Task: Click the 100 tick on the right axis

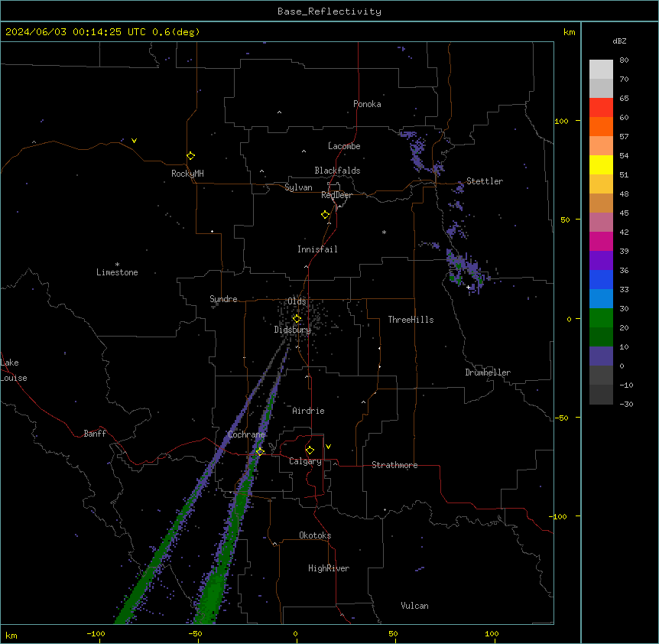Action: 561,121
